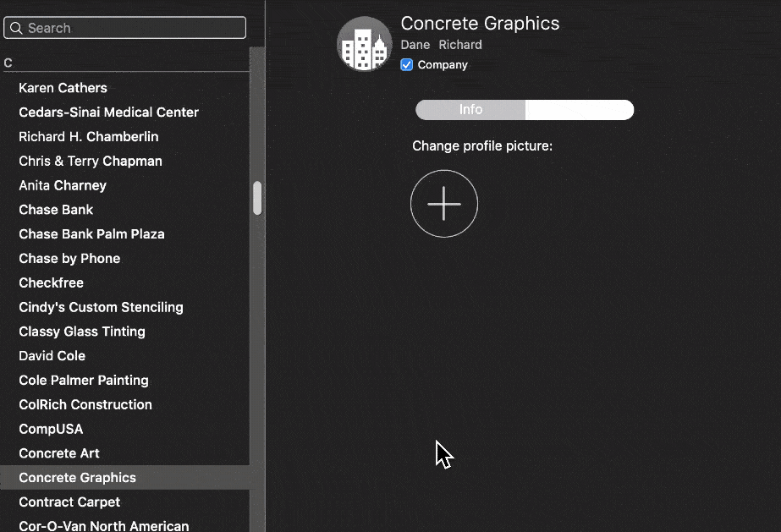The image size is (781, 532).
Task: Select ColRich Construction
Action: [124, 404]
